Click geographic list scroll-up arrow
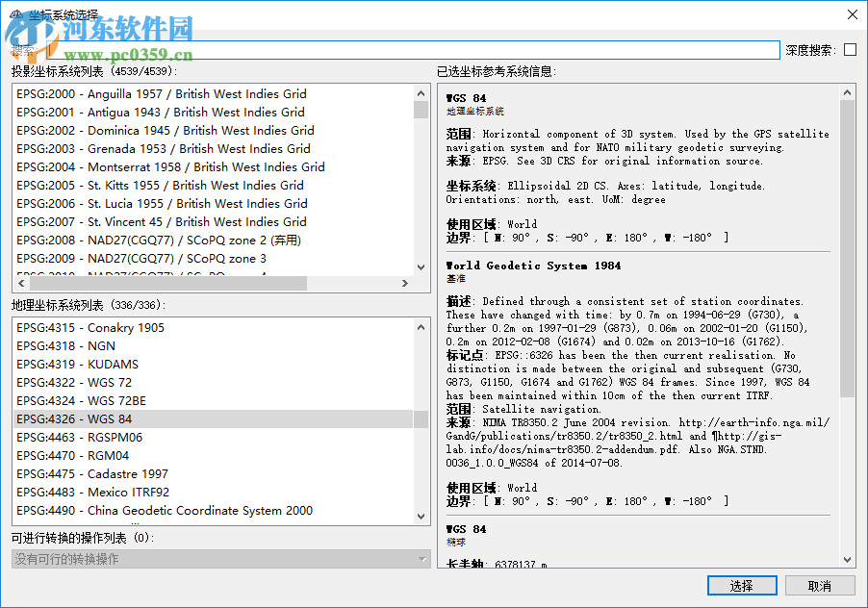Viewport: 868px width, 608px height. pyautogui.click(x=421, y=327)
